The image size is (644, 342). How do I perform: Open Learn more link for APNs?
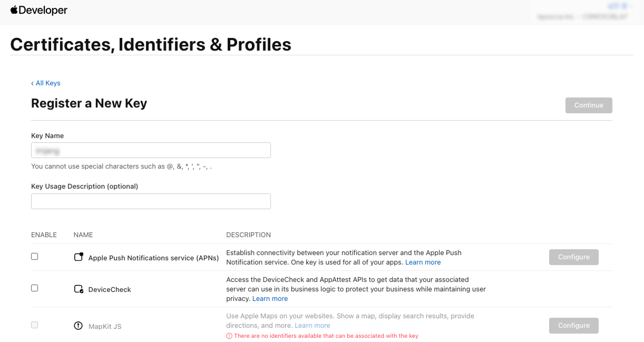423,262
